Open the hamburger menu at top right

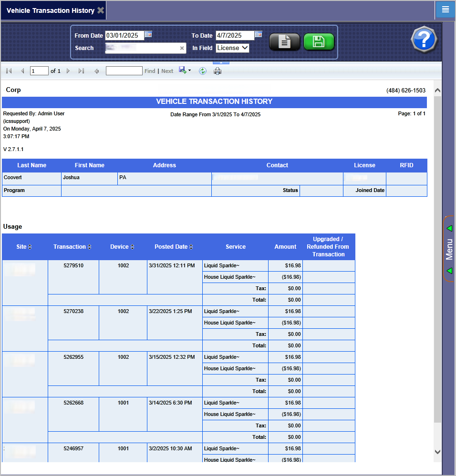445,10
